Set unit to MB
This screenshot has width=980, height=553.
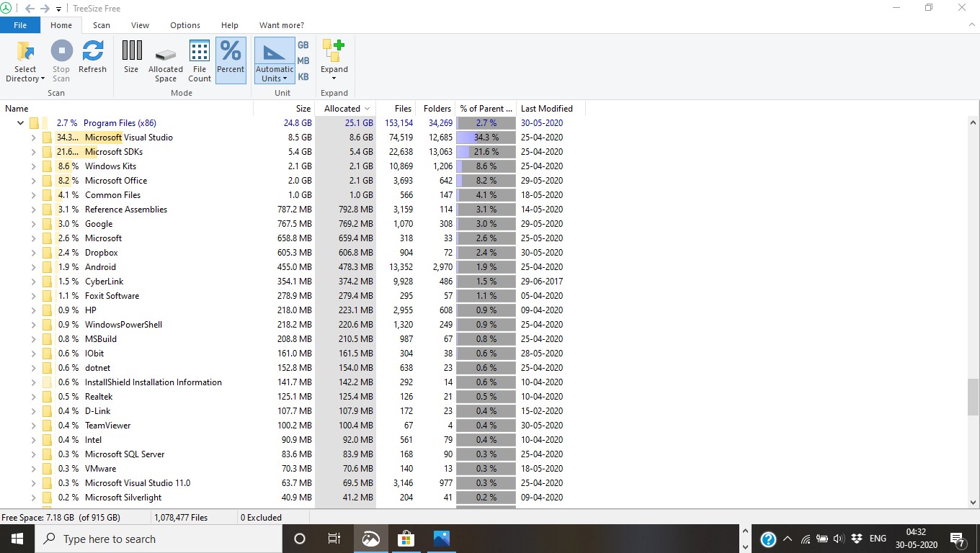click(303, 60)
